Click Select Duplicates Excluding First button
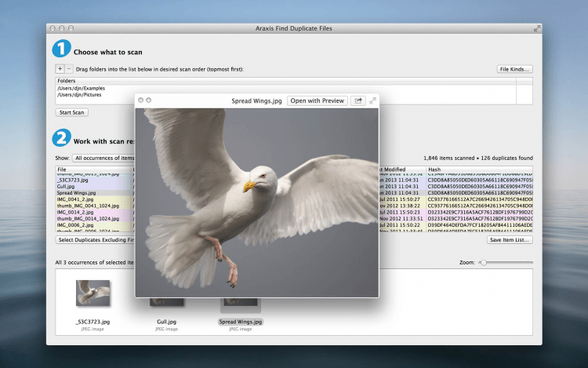Screen dimensions: 588x368 (95, 239)
